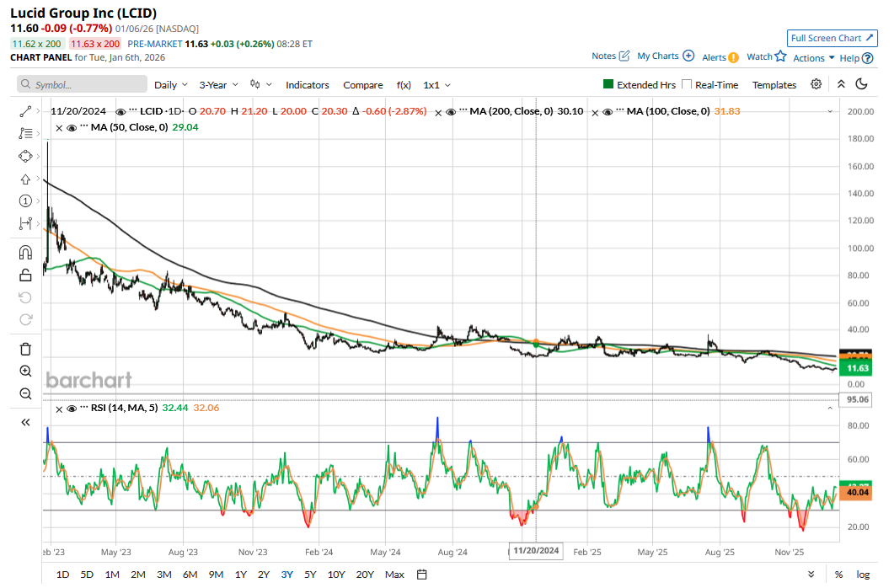
Task: Switch to dark mode with moon icon
Action: [861, 84]
